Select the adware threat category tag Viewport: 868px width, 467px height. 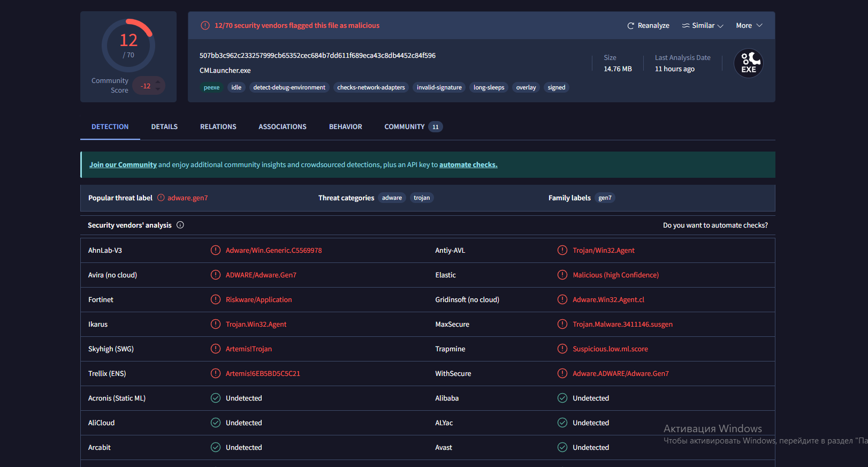392,198
